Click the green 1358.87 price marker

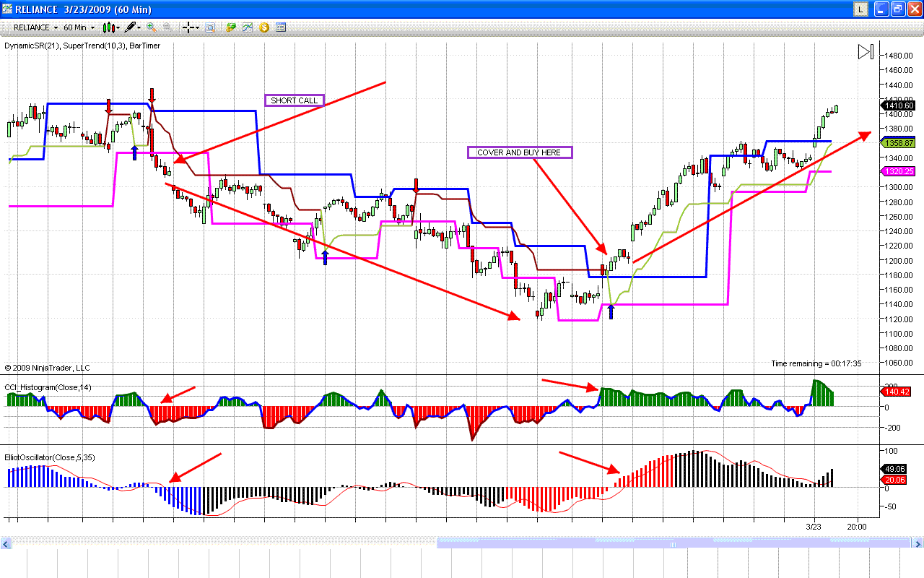(898, 143)
